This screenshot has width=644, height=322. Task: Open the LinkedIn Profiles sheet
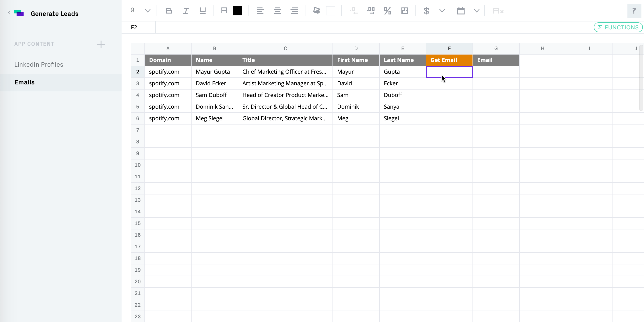pyautogui.click(x=39, y=65)
